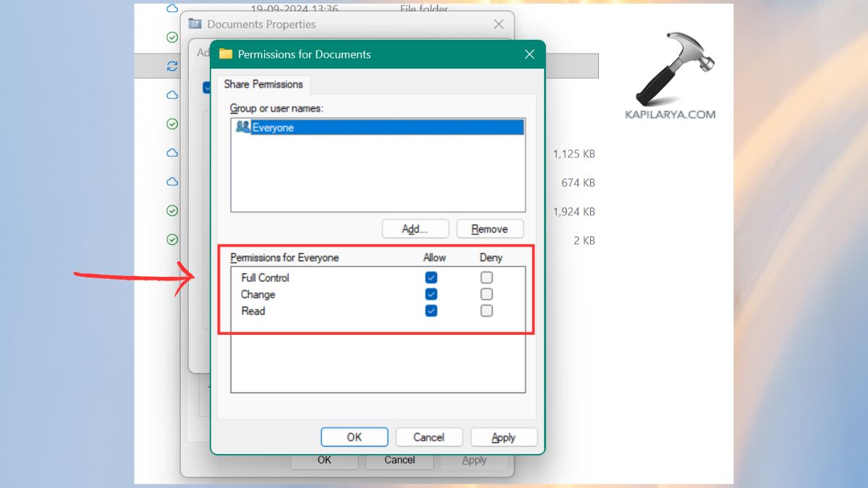This screenshot has width=868, height=488.
Task: Uncheck Allow for Full Control
Action: 430,277
